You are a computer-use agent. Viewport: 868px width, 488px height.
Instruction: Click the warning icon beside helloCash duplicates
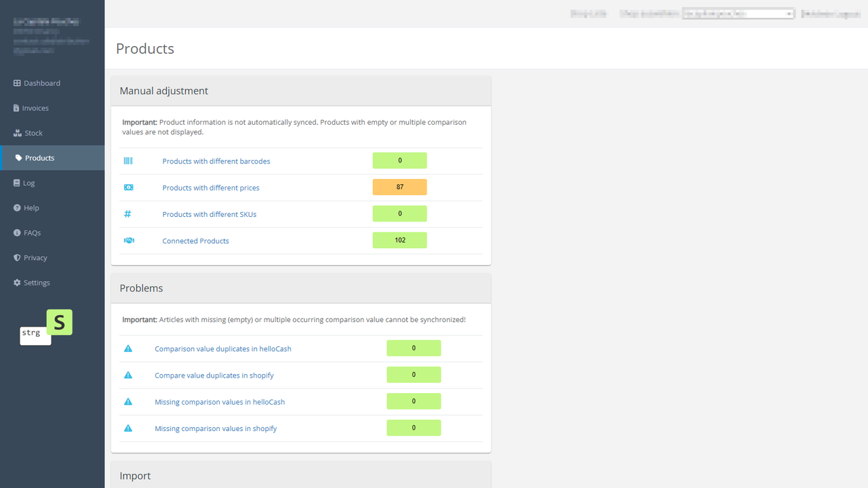pos(127,348)
